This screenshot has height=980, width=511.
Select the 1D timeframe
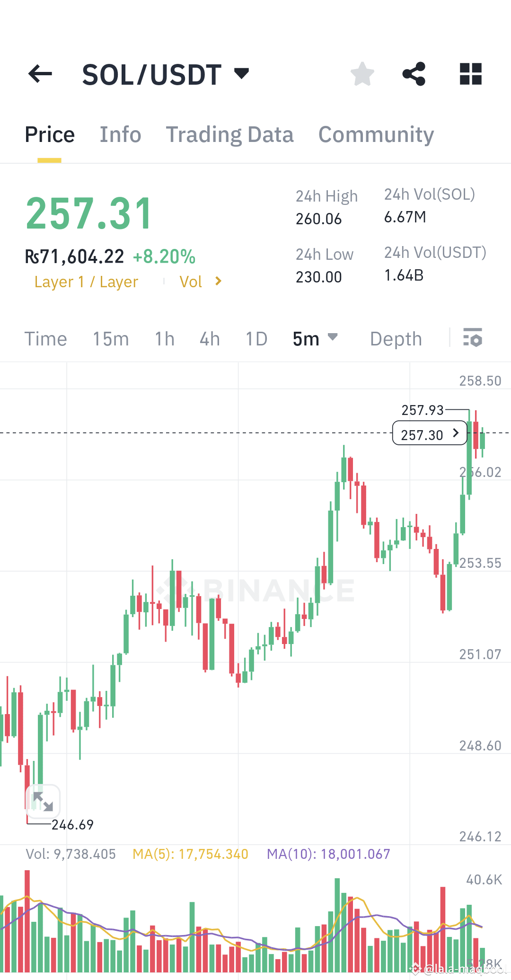click(x=256, y=338)
